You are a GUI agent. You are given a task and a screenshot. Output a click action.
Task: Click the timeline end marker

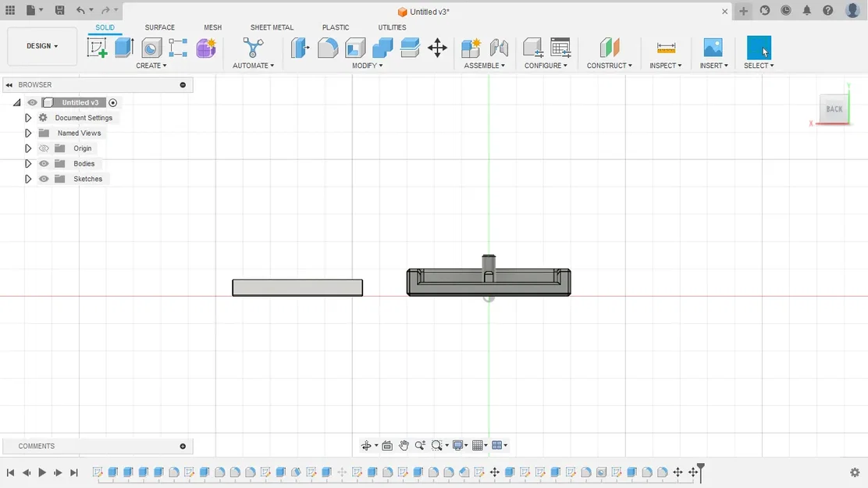pos(701,472)
